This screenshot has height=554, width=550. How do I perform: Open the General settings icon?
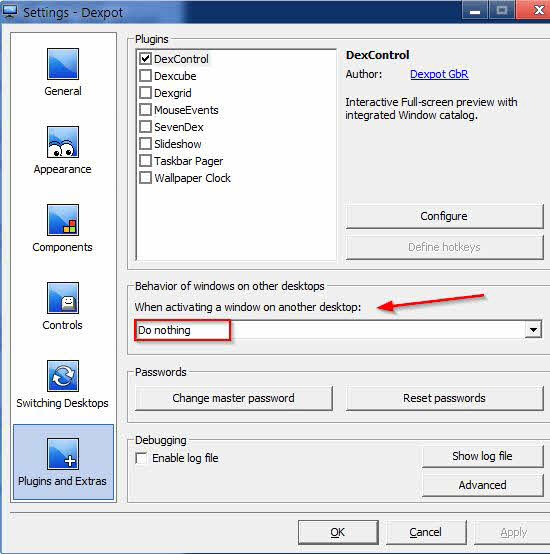pos(63,64)
